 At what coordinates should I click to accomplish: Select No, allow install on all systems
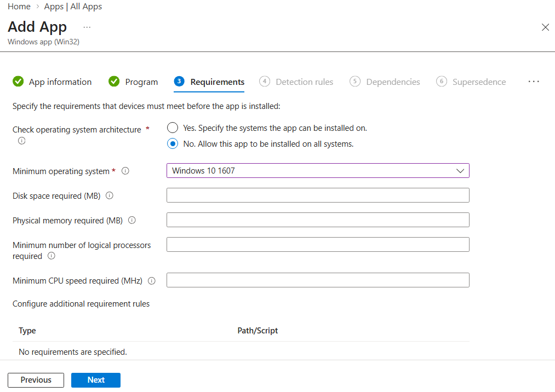coord(173,144)
